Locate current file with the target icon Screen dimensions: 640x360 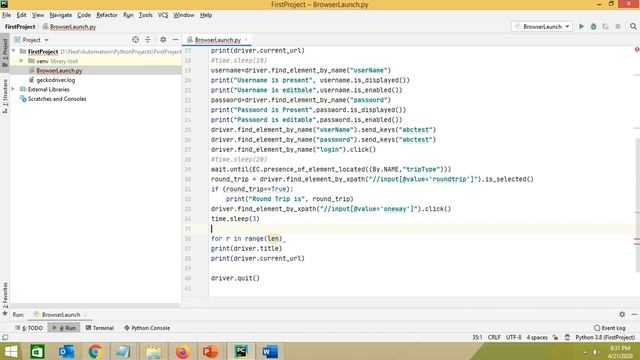coord(136,40)
